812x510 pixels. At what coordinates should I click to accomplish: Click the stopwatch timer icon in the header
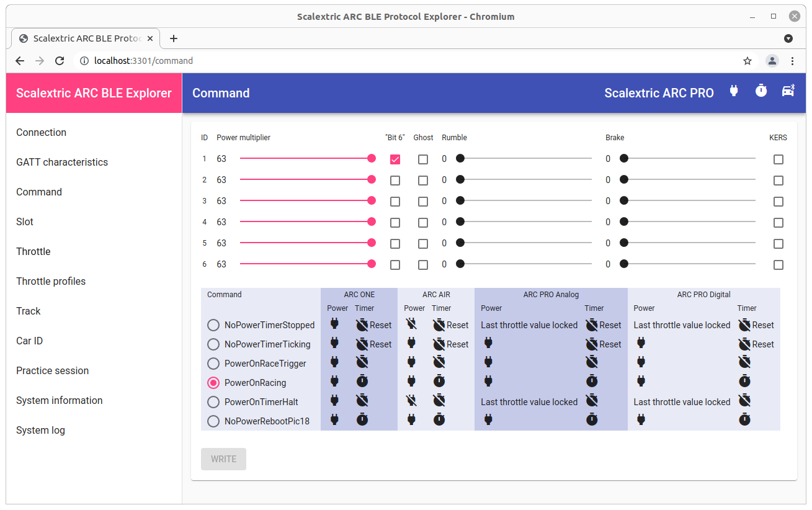[x=761, y=91]
